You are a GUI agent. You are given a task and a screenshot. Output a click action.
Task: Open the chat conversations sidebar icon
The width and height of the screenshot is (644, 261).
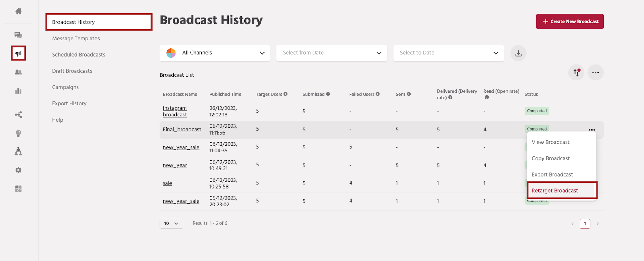click(x=18, y=35)
